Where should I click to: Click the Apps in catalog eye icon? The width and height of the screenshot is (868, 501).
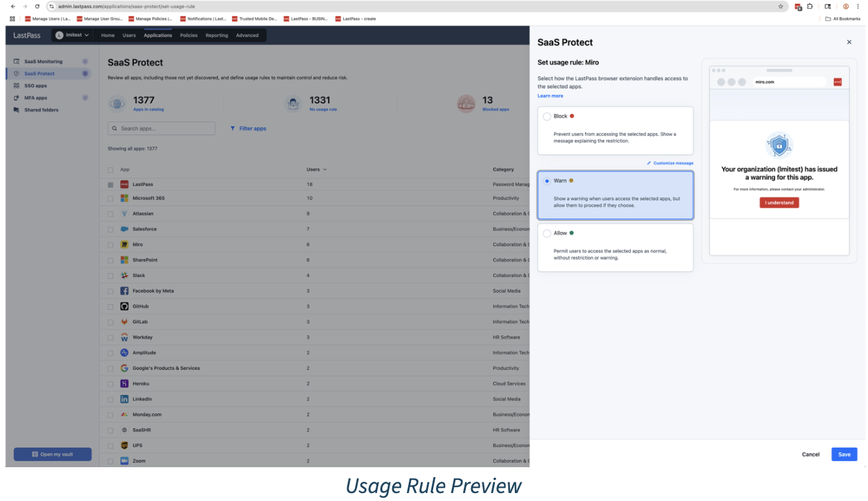click(x=117, y=103)
